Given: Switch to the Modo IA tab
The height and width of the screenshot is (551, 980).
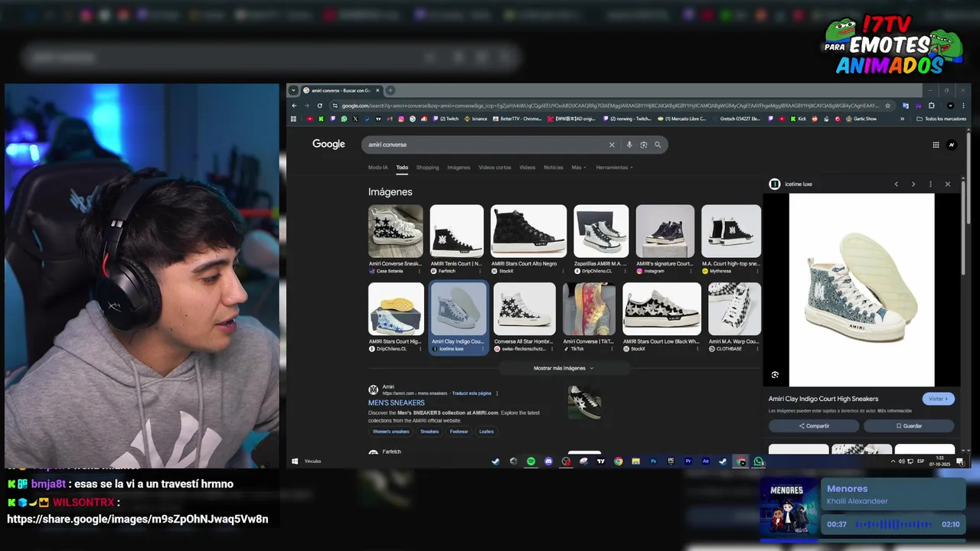Looking at the screenshot, I should pos(378,168).
